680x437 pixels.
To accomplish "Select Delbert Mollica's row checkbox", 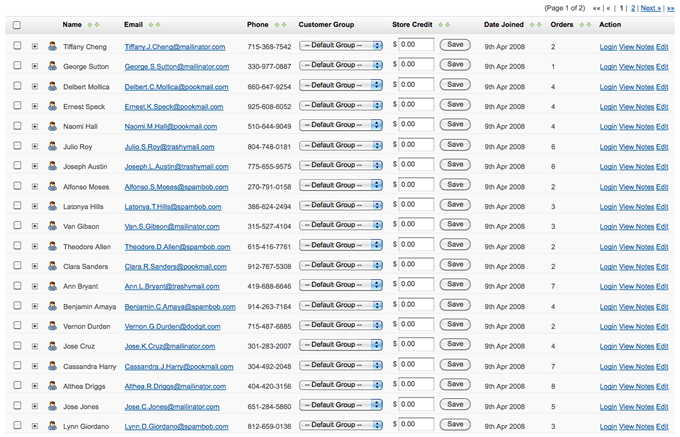I will (17, 85).
